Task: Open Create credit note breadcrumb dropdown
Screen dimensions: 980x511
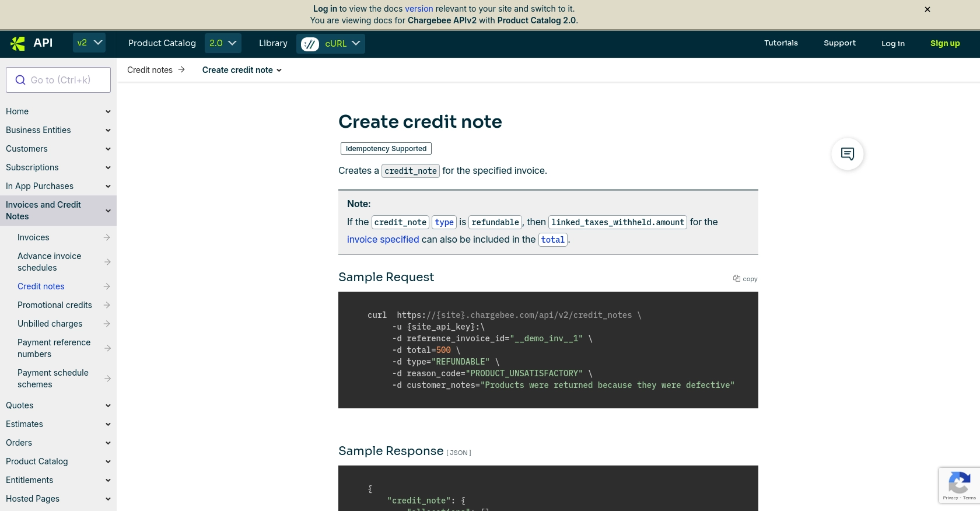Action: [242, 70]
